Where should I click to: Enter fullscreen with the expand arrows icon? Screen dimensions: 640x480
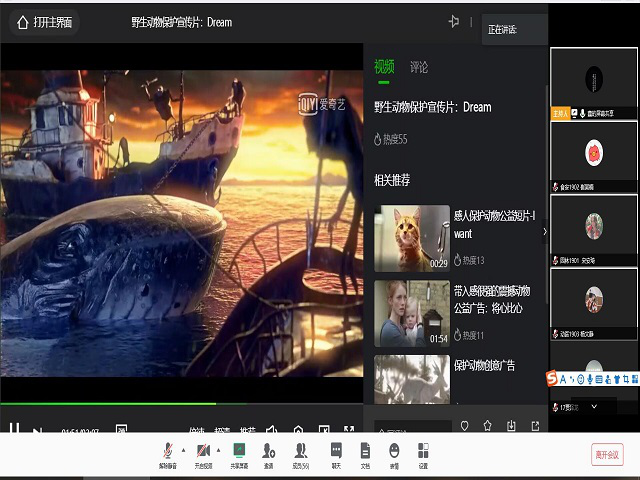pyautogui.click(x=349, y=429)
